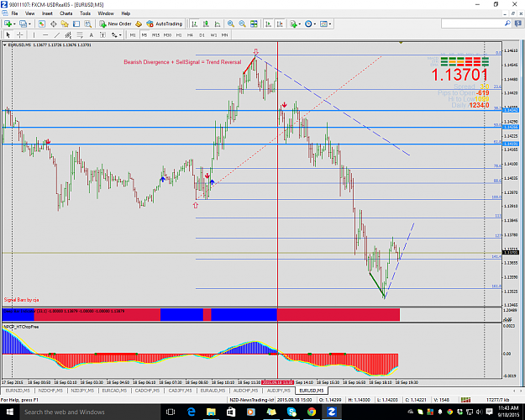Select the EURUSD,M5 chart tab
525x420 pixels.
coord(312,391)
